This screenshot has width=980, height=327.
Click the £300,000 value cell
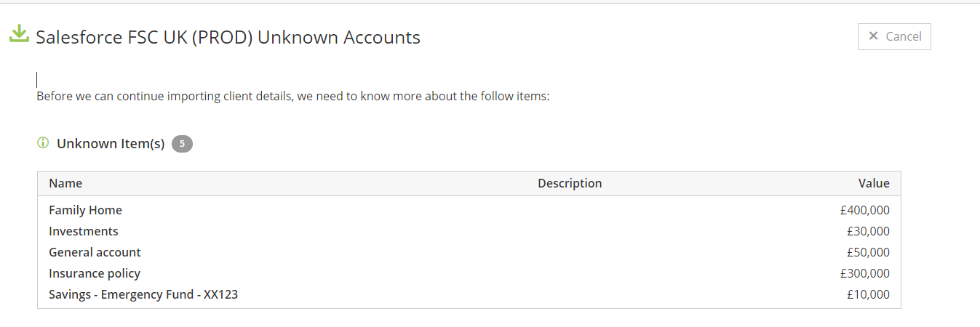pos(864,273)
